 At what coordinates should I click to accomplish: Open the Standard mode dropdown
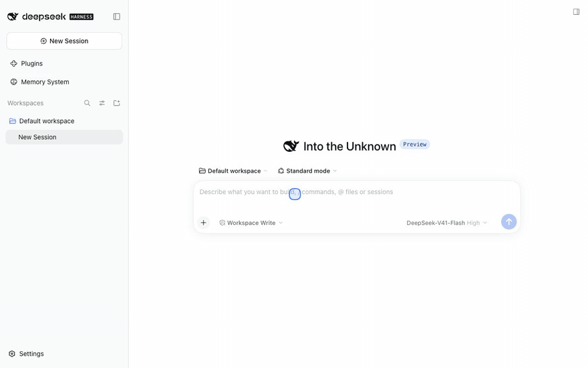[307, 171]
